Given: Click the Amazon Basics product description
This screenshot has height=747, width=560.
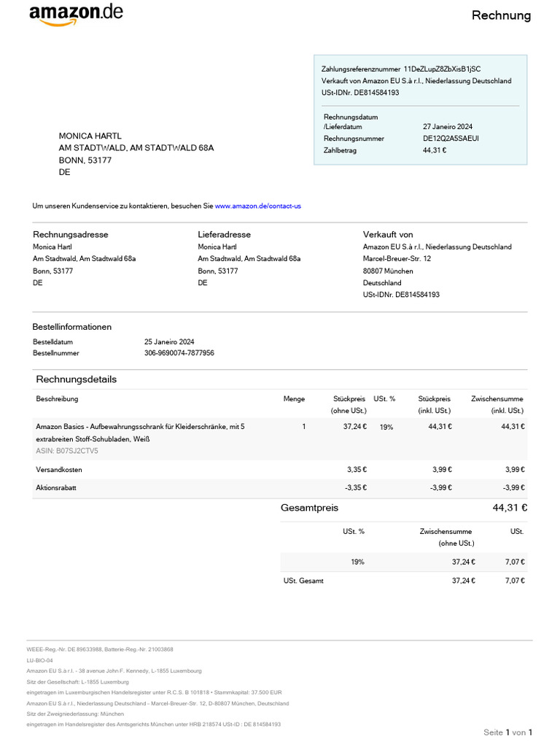Looking at the screenshot, I should [x=141, y=433].
